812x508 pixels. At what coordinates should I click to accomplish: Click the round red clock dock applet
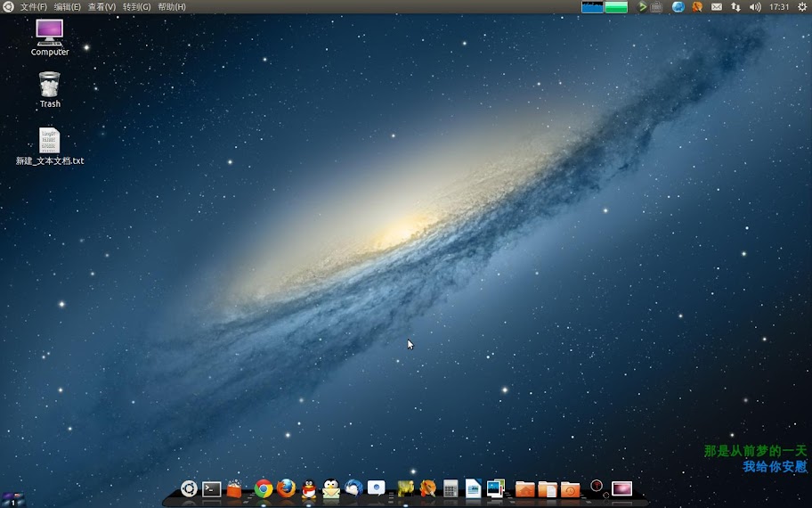[597, 486]
